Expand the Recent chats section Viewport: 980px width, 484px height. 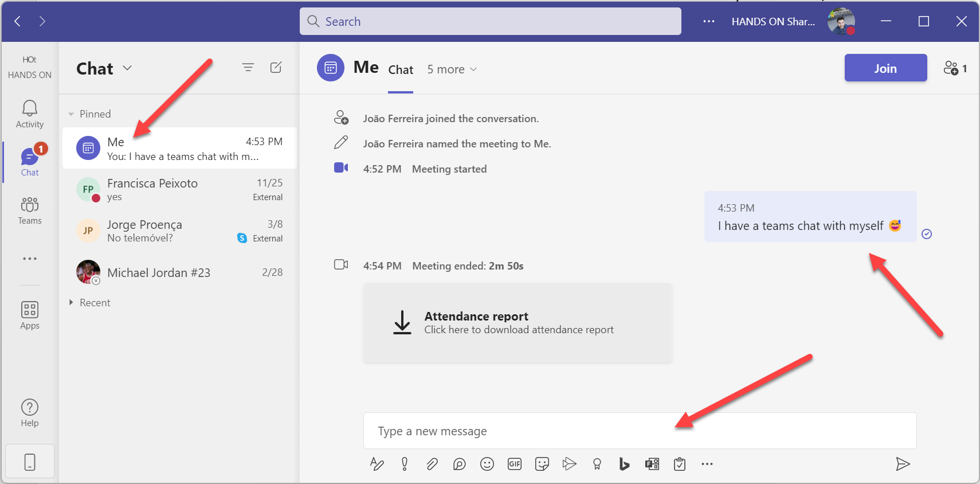pos(72,302)
